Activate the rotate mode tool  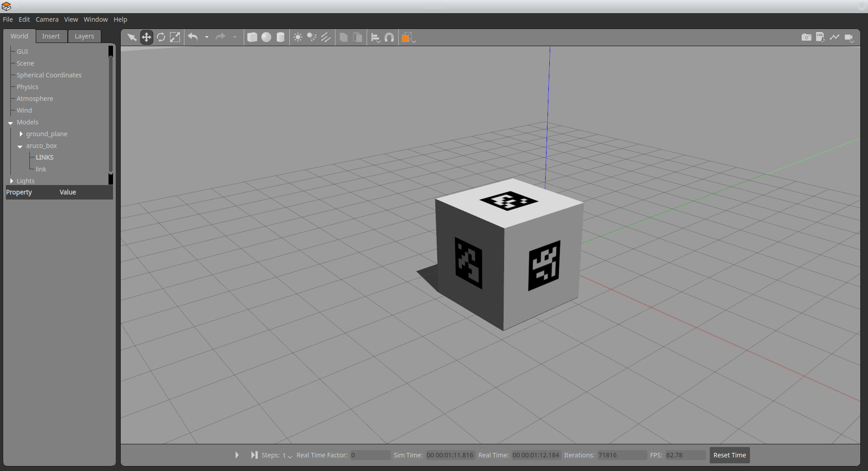pyautogui.click(x=161, y=37)
